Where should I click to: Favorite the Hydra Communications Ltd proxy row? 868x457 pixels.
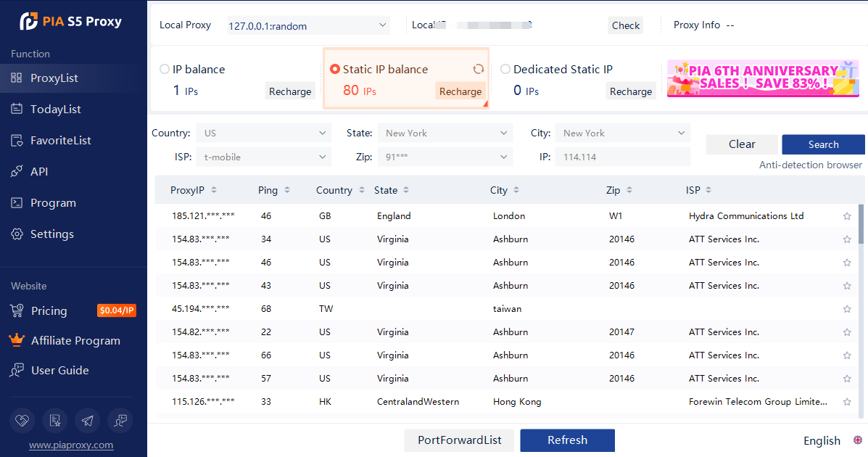tap(847, 216)
